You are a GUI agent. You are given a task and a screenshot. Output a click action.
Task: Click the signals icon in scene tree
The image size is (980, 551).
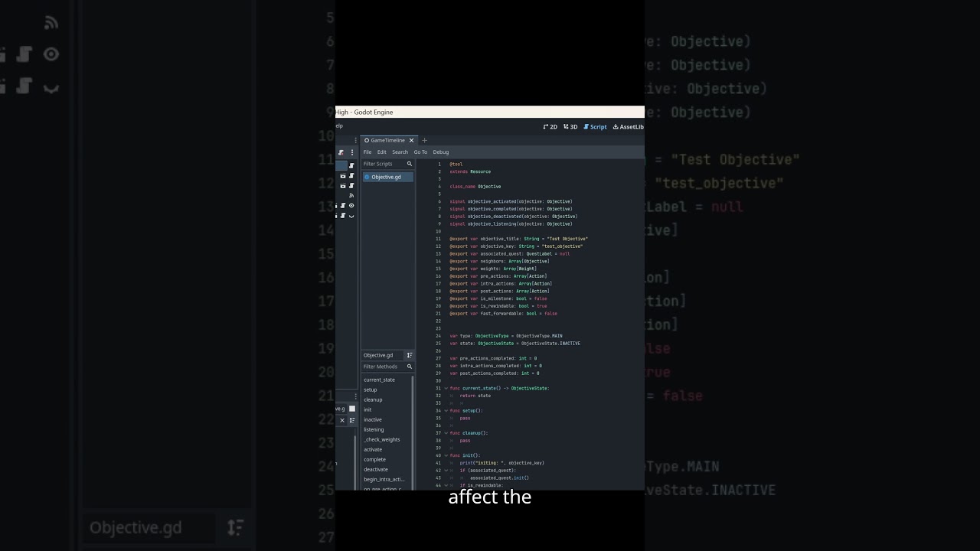coord(351,195)
